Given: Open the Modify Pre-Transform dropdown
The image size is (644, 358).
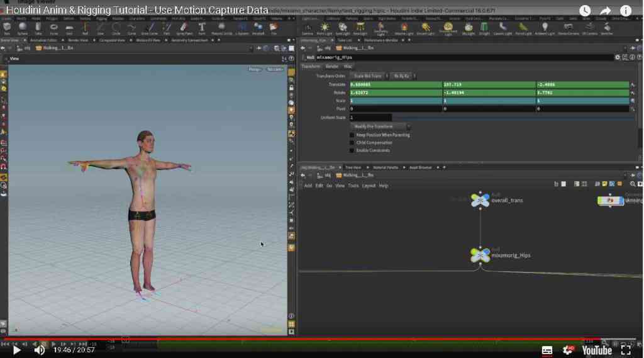Looking at the screenshot, I should (x=380, y=126).
